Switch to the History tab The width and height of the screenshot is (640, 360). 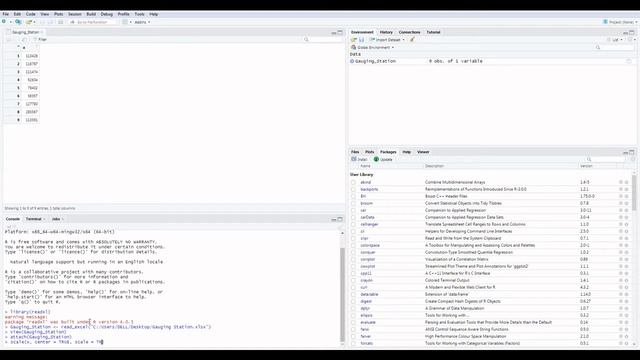pos(386,32)
